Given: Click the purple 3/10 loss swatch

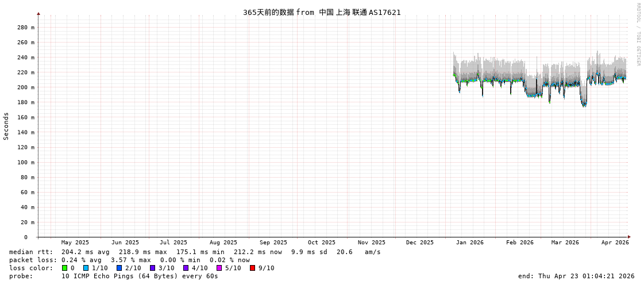Looking at the screenshot, I should [152, 268].
